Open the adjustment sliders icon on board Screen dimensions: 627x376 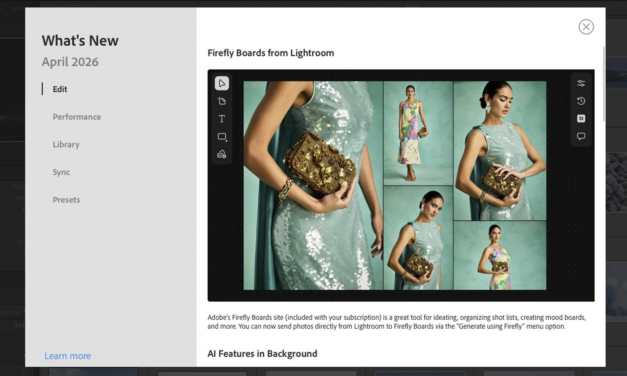point(581,83)
